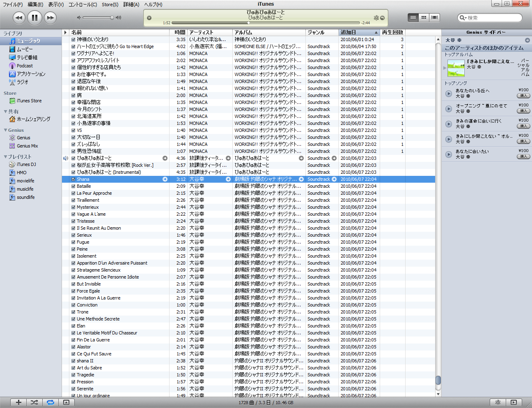
Task: Uncheck the checkbox for Fugue
Action: click(73, 242)
